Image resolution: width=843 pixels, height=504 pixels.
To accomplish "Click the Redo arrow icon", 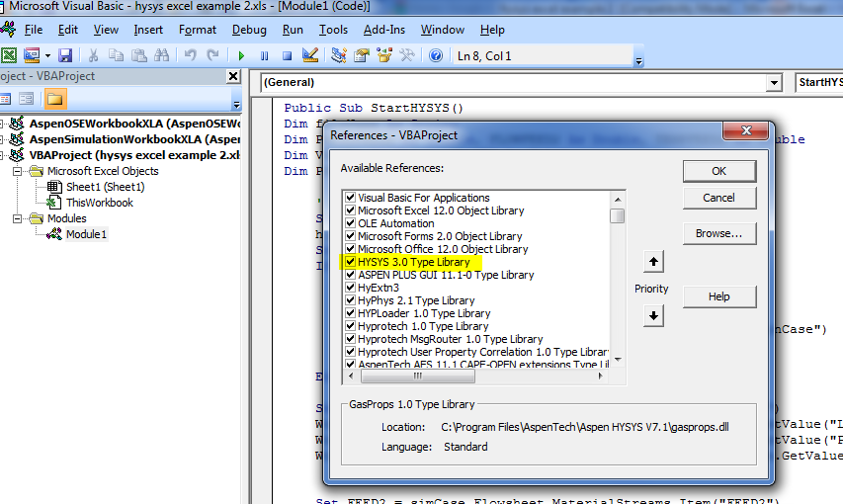I will pos(212,55).
